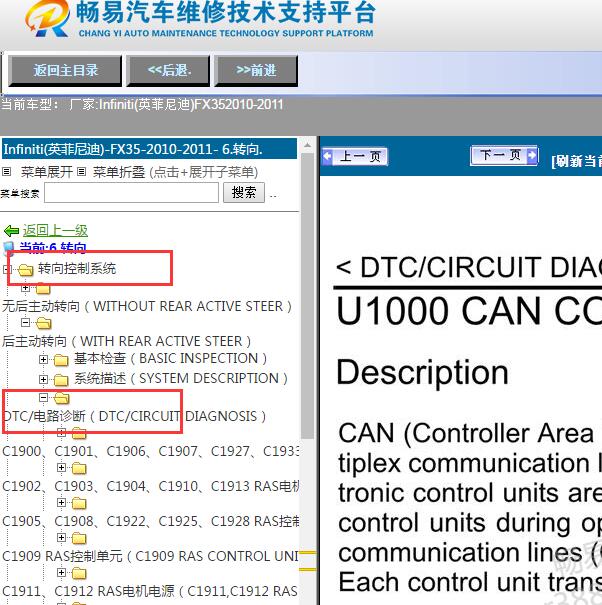Click the open folder icon above DTC/电路诊断
The height and width of the screenshot is (605, 602).
click(61, 398)
